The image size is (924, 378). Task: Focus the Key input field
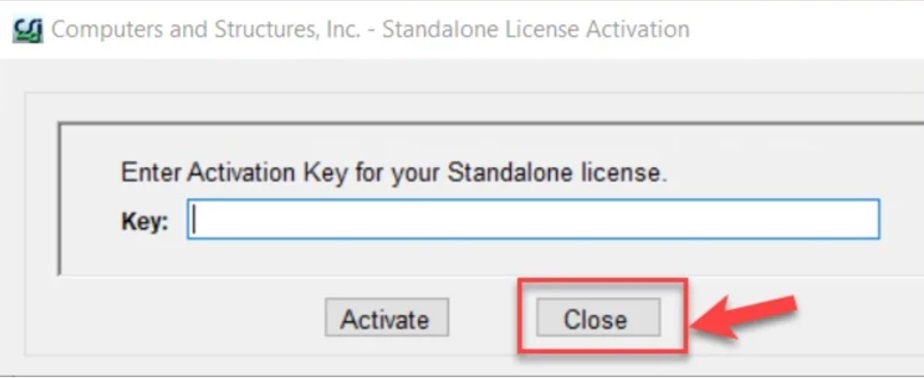(x=533, y=219)
